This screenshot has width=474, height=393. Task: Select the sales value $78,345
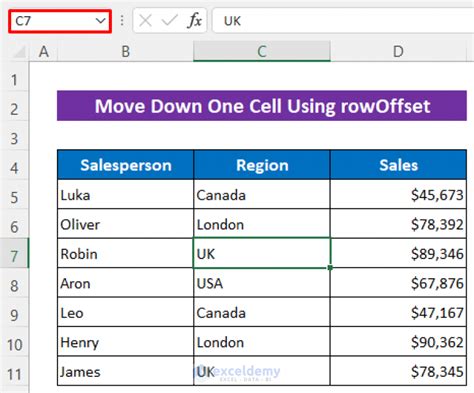[x=398, y=371]
